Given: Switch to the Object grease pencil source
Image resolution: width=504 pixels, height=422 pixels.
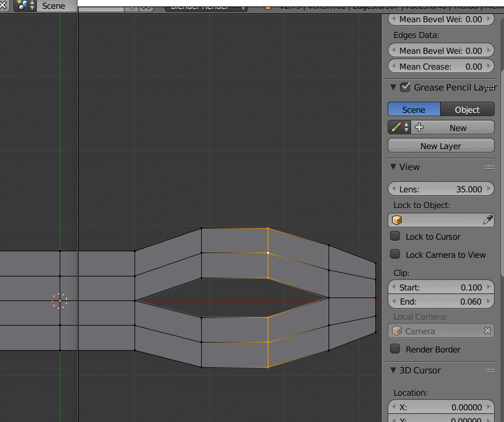Looking at the screenshot, I should pos(467,109).
